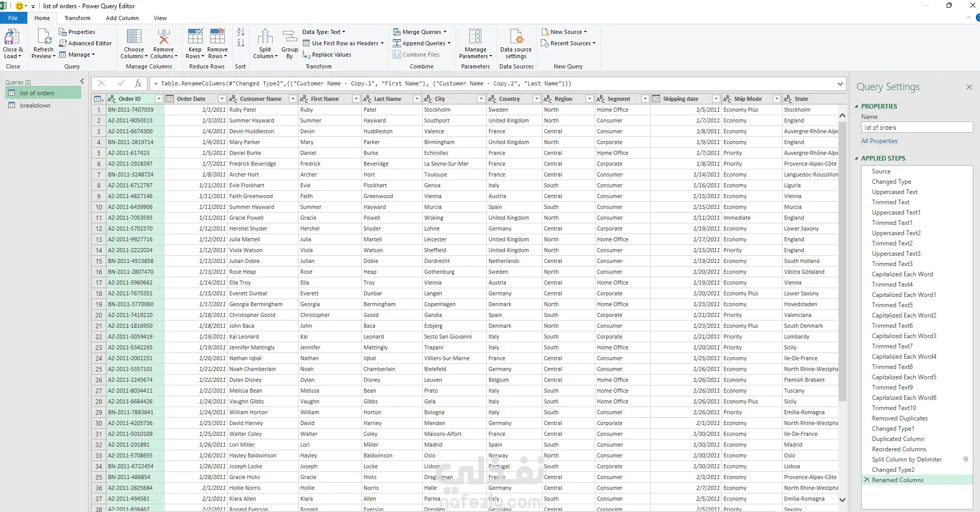The width and height of the screenshot is (980, 512).
Task: Close the Query Settings pane
Action: [x=969, y=87]
